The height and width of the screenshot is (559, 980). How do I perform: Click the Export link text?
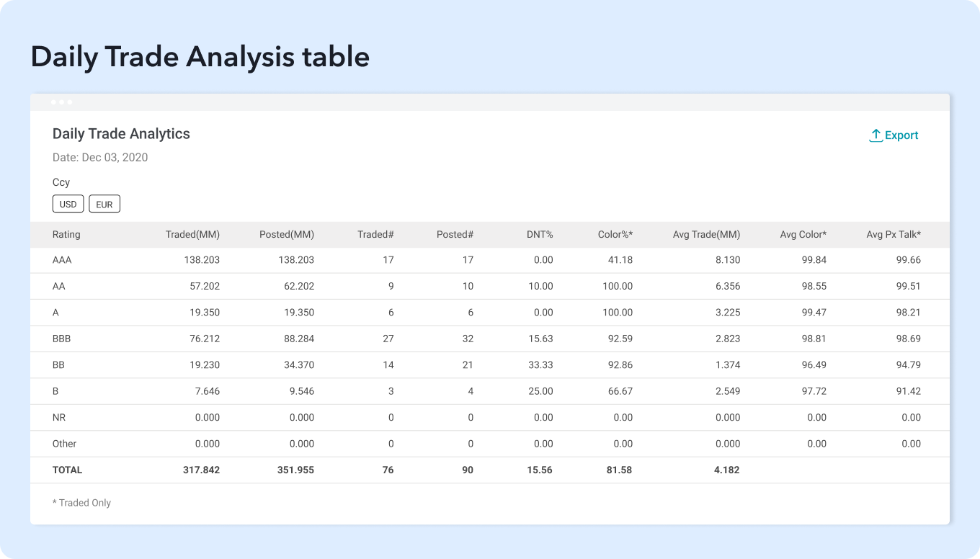tap(901, 135)
